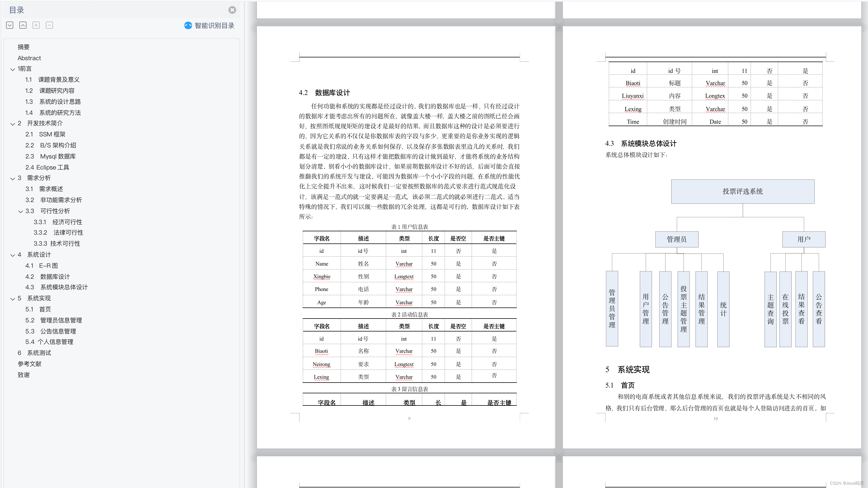Click the Xingbie cell in table 1
Image resolution: width=868 pixels, height=488 pixels.
coord(322,276)
